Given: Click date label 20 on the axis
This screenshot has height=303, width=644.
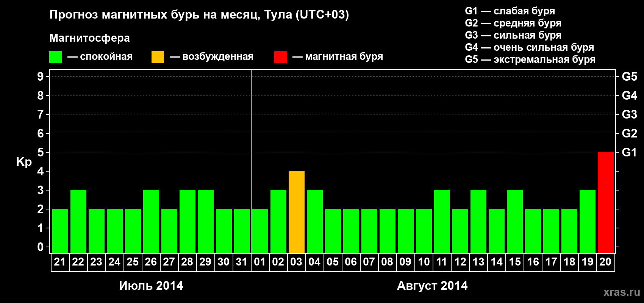Looking at the screenshot, I should coord(605,262).
